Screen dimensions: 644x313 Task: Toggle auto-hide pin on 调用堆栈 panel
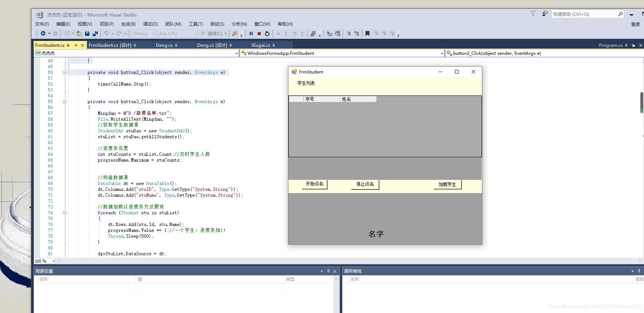click(639, 271)
